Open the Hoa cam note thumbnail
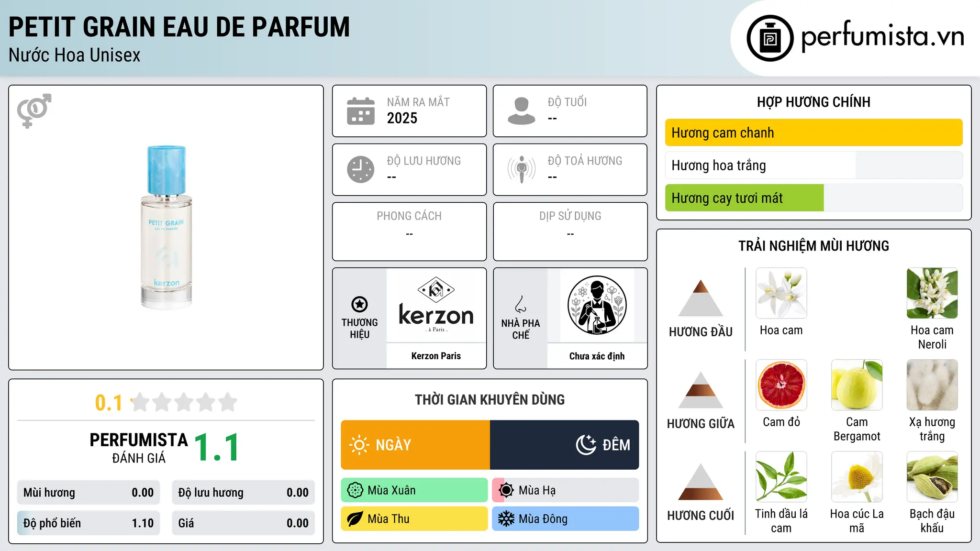Image resolution: width=980 pixels, height=551 pixels. click(781, 293)
